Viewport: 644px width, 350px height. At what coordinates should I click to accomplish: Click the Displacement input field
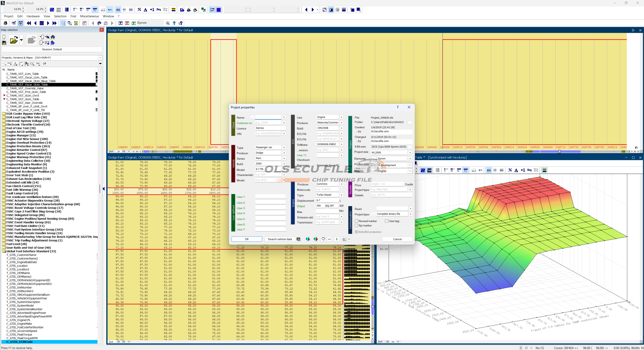click(x=327, y=200)
